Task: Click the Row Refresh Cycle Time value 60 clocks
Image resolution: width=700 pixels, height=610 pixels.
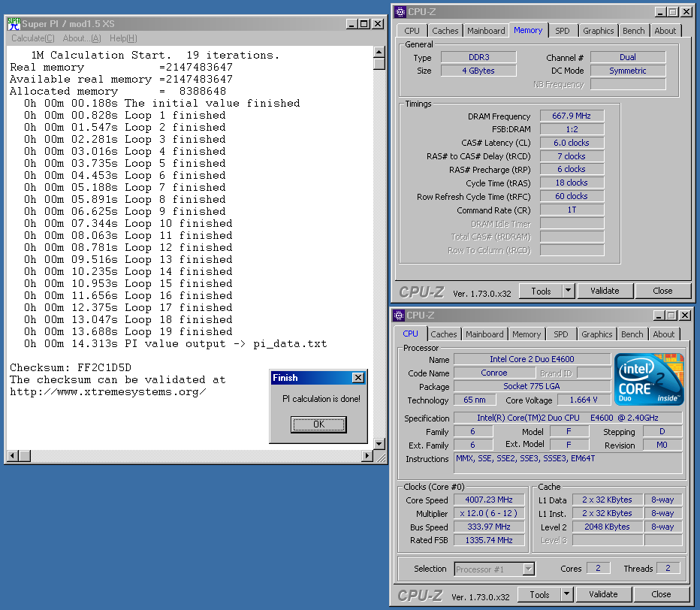Action: click(x=572, y=197)
